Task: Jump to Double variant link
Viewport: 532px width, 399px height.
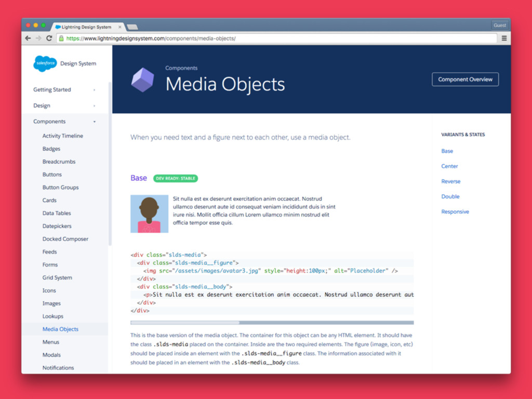Action: coord(450,196)
